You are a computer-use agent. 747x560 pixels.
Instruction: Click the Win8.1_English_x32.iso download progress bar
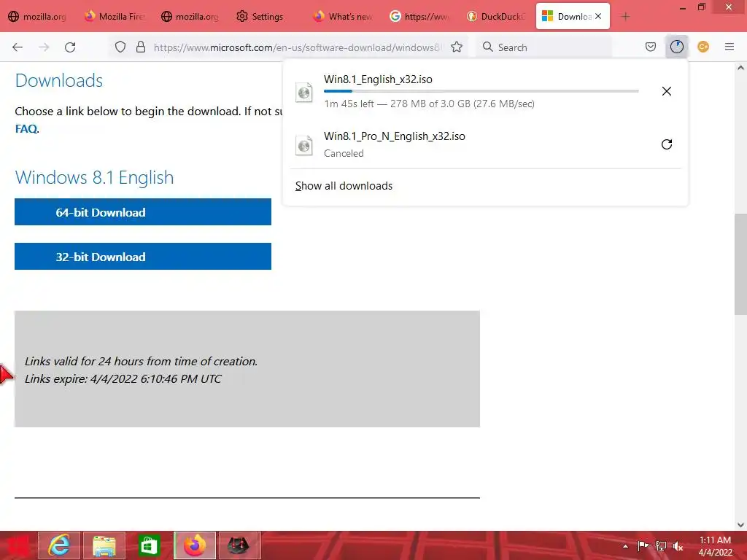click(x=481, y=91)
